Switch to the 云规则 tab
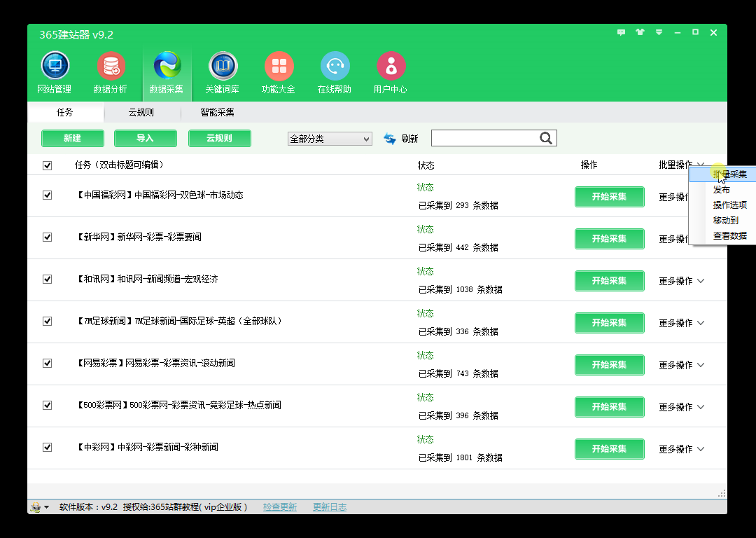Viewport: 756px width, 538px height. coord(141,112)
